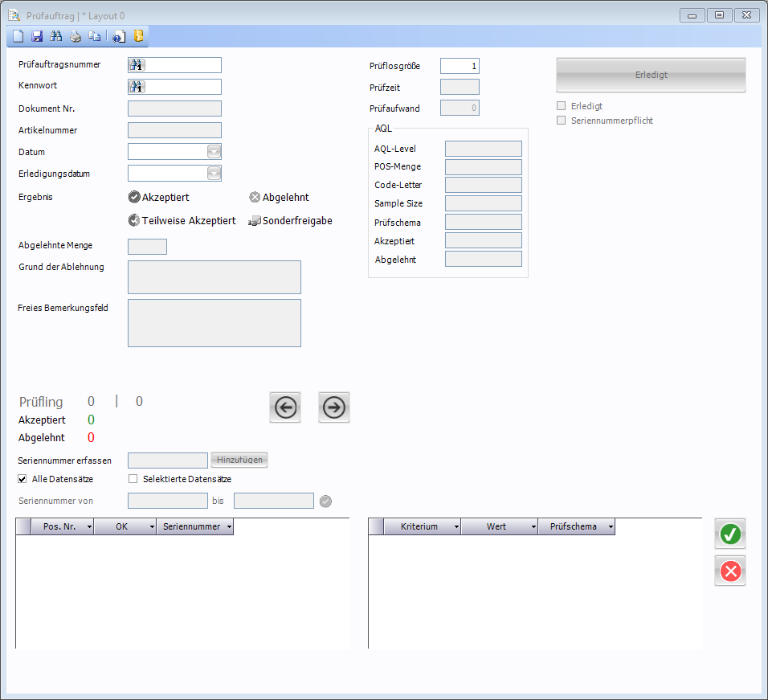This screenshot has width=768, height=700.
Task: Open the Datum date dropdown
Action: (x=214, y=152)
